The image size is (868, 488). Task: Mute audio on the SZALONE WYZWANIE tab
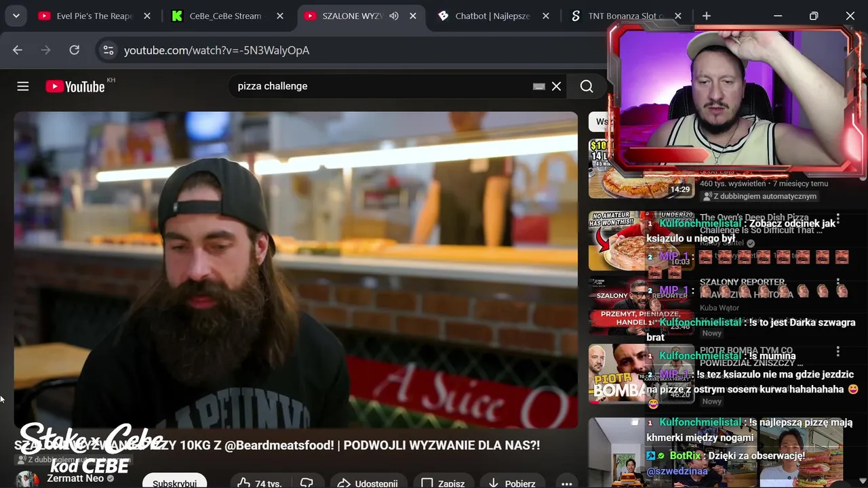[394, 16]
